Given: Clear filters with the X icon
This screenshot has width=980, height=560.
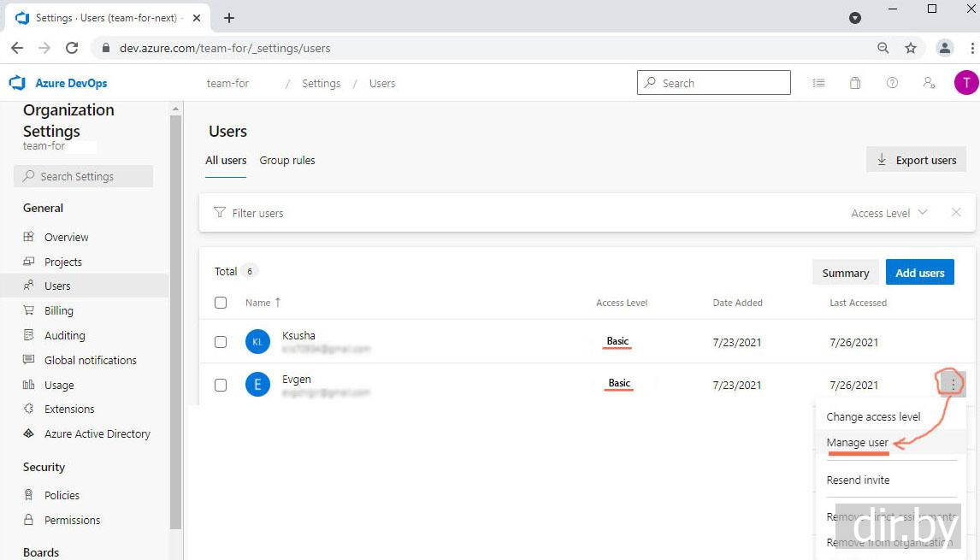Looking at the screenshot, I should click(x=956, y=213).
